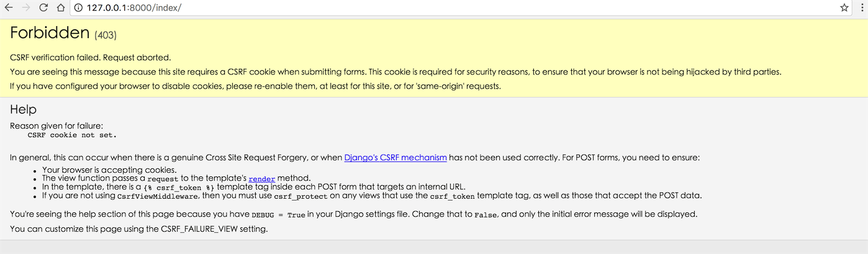Click the 'CSRF verification failed' message
The image size is (868, 254).
[x=90, y=58]
